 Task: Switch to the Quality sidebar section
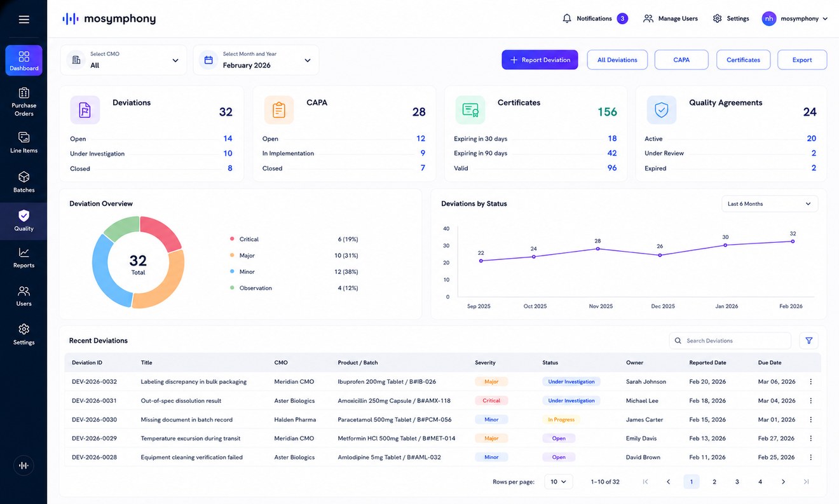(x=24, y=221)
